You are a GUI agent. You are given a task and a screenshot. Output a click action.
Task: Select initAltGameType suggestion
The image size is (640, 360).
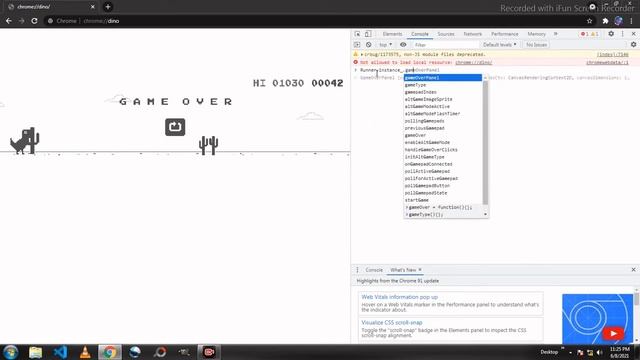coord(443,157)
